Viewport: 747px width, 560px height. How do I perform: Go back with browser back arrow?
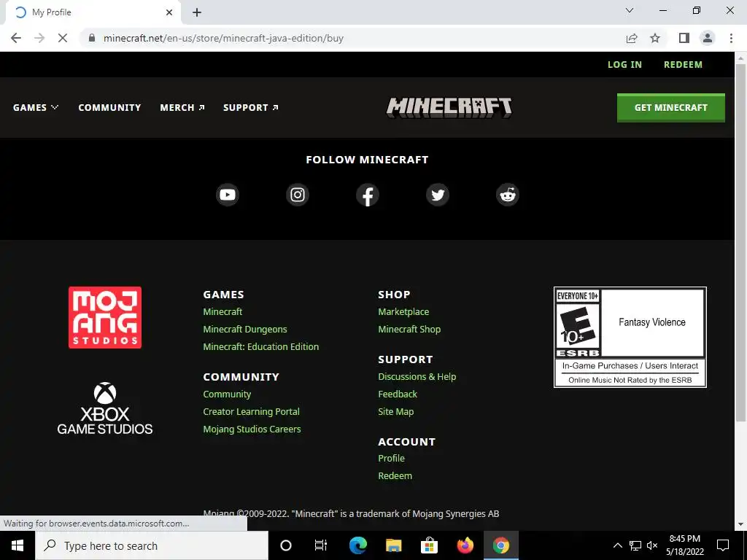16,38
